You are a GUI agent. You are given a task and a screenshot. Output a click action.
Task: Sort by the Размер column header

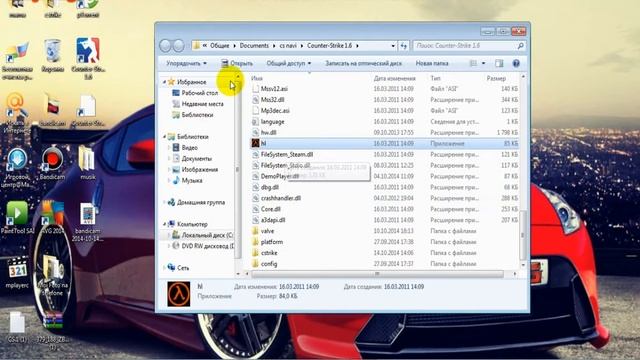coord(496,78)
